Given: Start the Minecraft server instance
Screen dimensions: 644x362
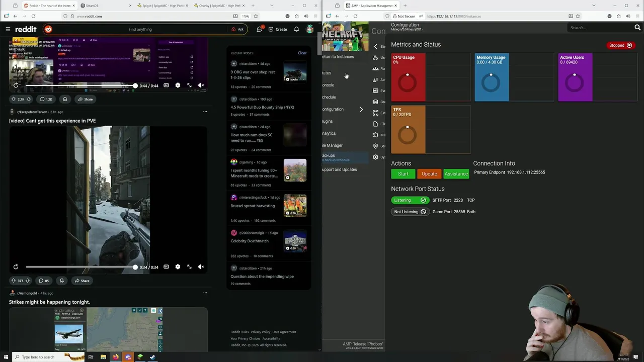Looking at the screenshot, I should point(403,174).
